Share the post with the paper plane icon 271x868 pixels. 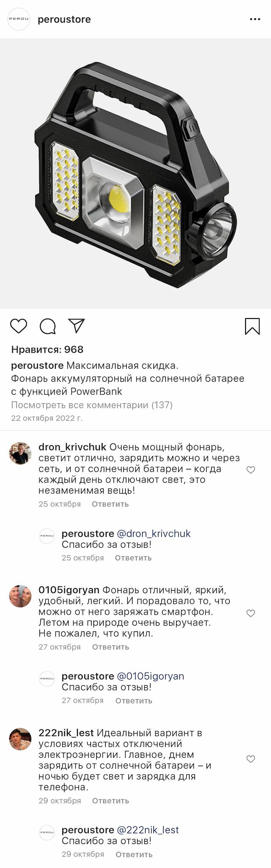click(77, 326)
